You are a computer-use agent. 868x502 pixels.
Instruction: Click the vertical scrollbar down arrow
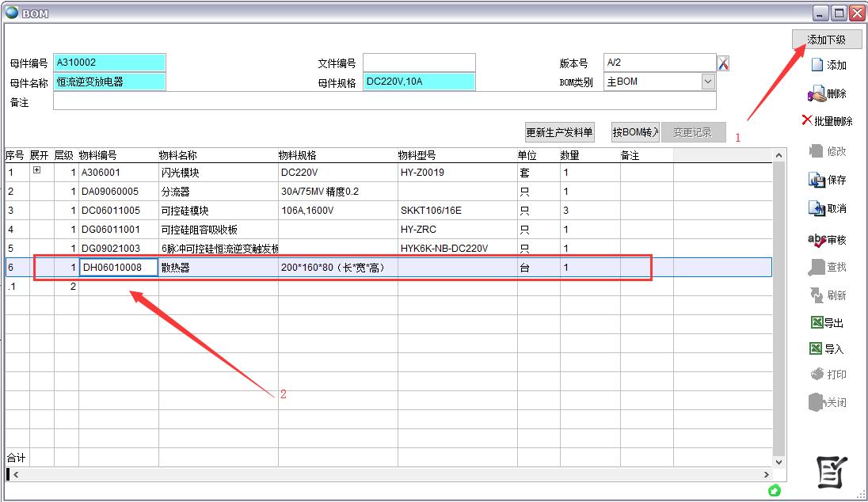[779, 462]
